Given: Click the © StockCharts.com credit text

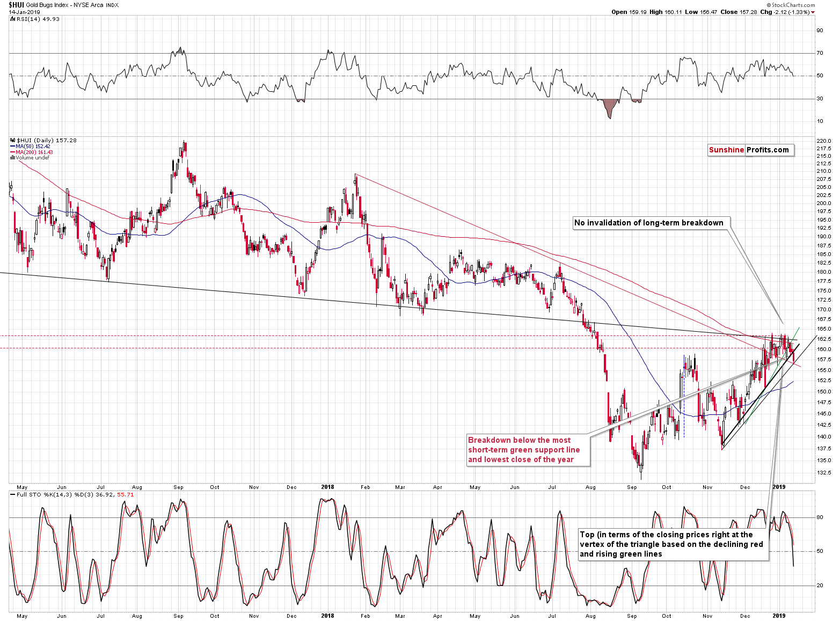Looking at the screenshot, I should point(791,5).
